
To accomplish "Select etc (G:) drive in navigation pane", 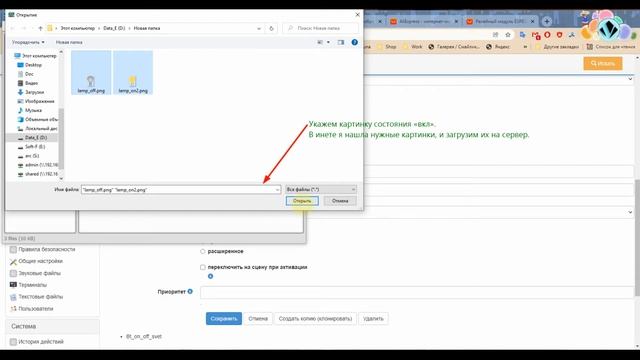I will 29,156.
